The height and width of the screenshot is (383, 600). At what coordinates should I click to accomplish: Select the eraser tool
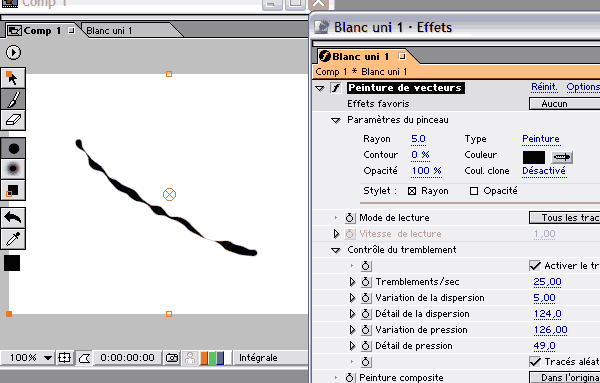point(13,120)
